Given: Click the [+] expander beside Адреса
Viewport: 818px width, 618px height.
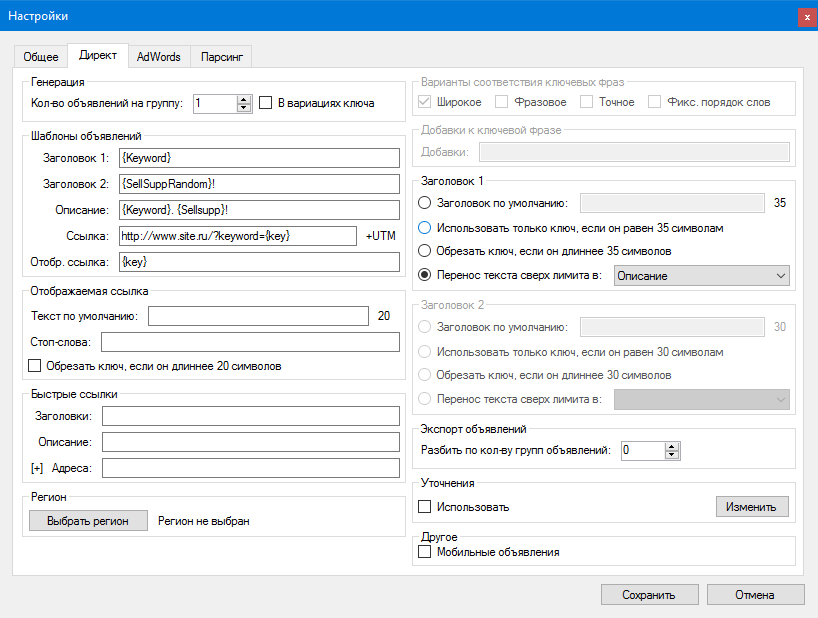Looking at the screenshot, I should [x=37, y=468].
